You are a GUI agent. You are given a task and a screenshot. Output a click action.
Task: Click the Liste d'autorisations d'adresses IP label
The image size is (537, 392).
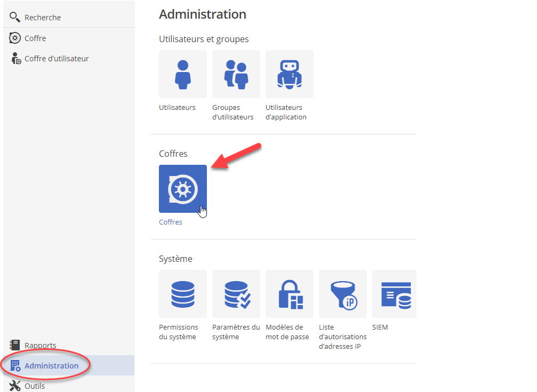click(342, 337)
